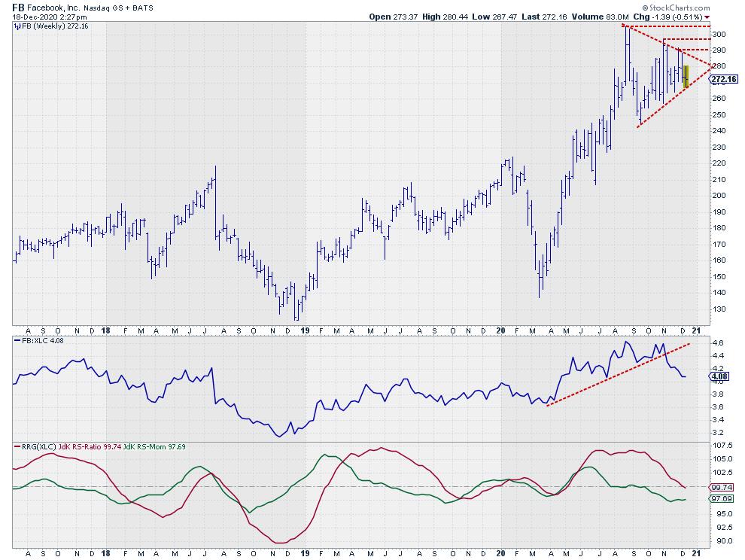
Task: Click the 97.69 RS-Mom value tag
Action: coord(720,498)
